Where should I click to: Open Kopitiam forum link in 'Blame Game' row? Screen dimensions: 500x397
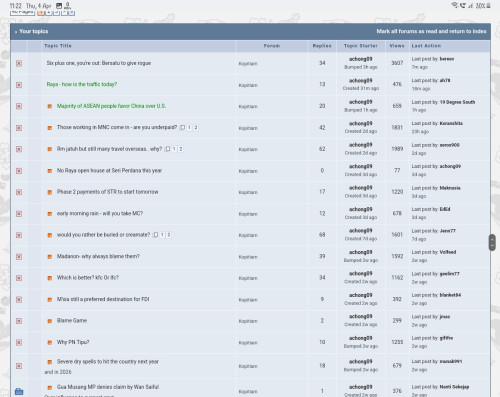click(x=248, y=321)
